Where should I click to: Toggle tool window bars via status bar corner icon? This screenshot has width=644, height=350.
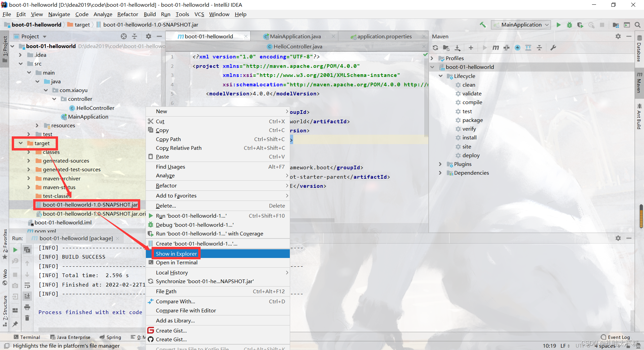[6, 346]
